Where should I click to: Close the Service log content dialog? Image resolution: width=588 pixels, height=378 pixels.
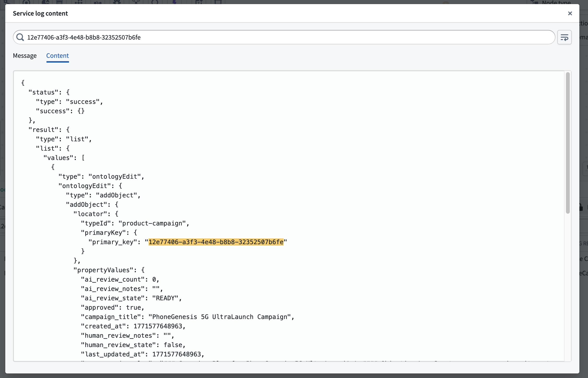point(570,13)
